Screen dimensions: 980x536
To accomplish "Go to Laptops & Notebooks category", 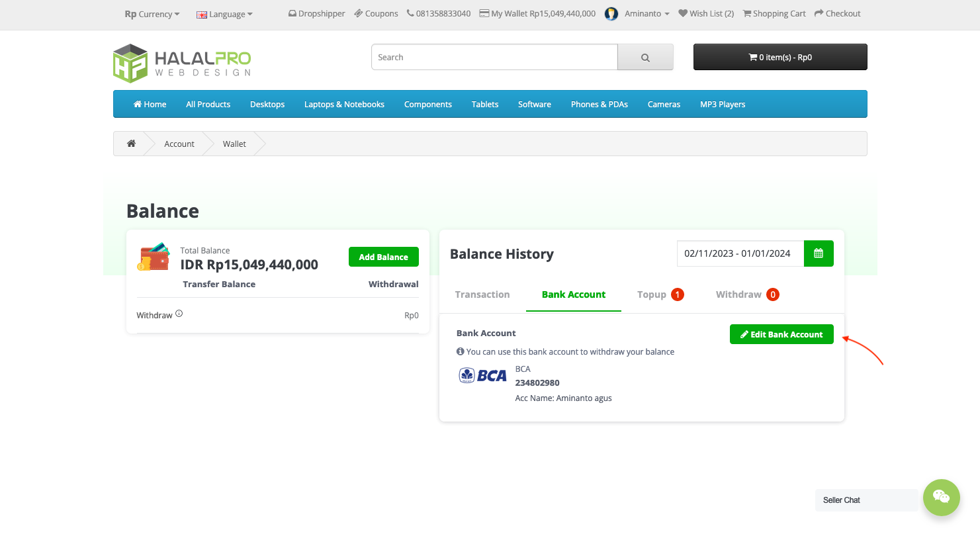I will pyautogui.click(x=344, y=104).
